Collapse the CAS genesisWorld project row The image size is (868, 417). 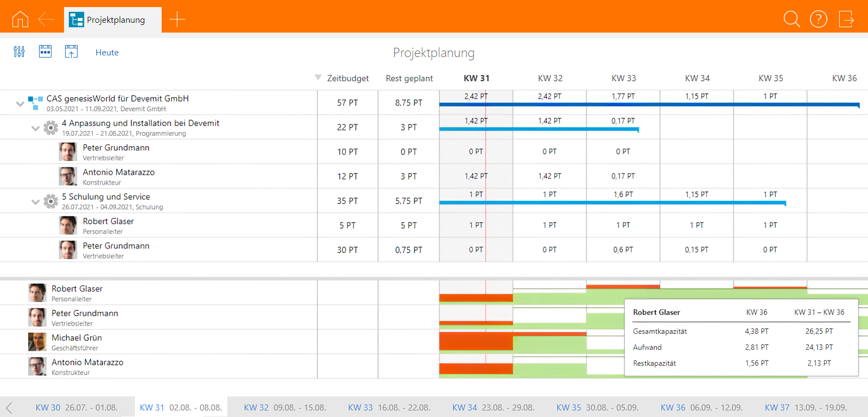tap(20, 103)
